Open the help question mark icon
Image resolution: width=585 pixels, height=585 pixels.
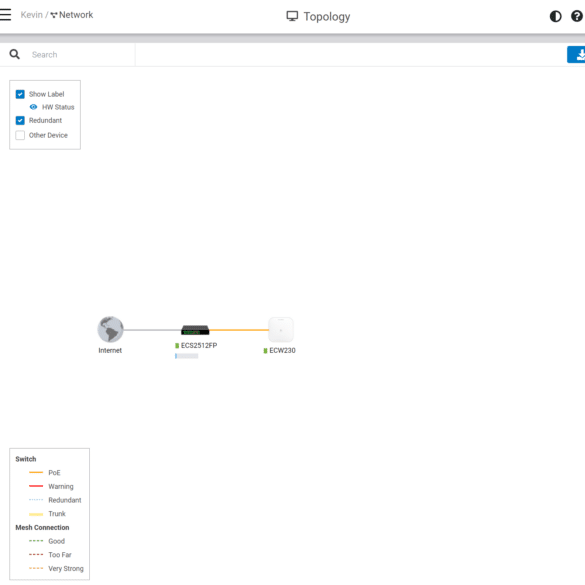tap(577, 16)
